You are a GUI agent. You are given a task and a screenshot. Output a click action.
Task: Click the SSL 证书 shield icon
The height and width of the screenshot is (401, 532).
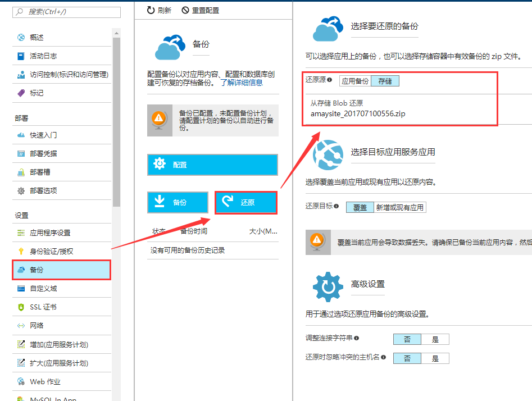tap(21, 307)
